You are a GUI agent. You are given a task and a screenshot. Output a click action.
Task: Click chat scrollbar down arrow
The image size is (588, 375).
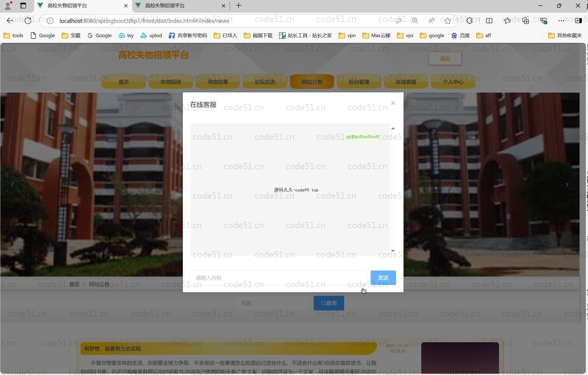(x=393, y=251)
